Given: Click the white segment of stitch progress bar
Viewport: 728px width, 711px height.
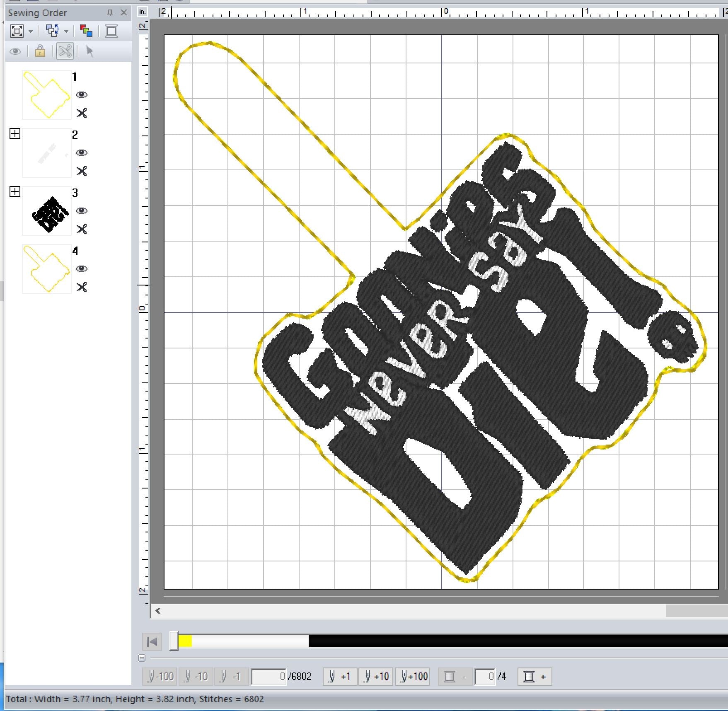Looking at the screenshot, I should 250,641.
